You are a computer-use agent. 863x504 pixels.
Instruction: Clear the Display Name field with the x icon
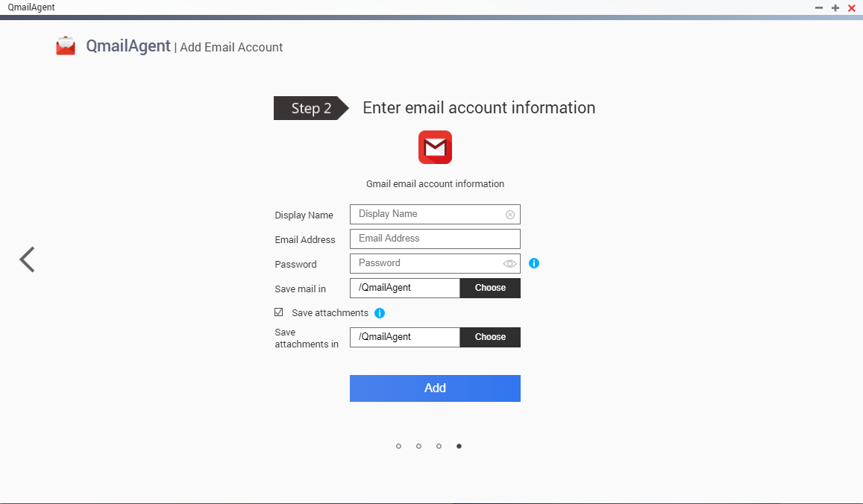click(x=510, y=214)
